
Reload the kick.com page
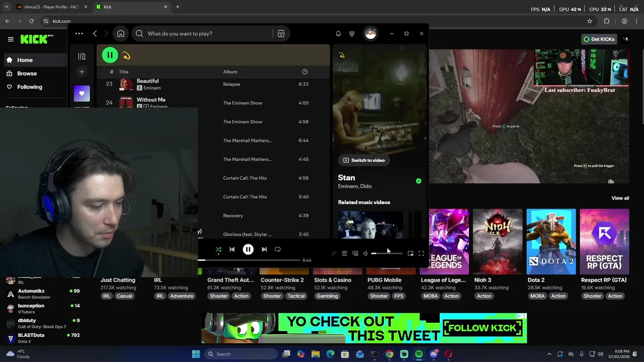[31, 21]
